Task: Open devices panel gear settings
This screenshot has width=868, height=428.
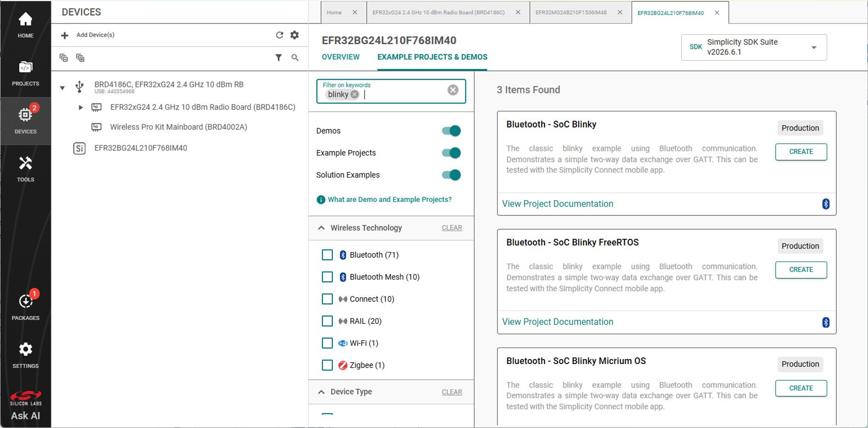Action: click(x=295, y=35)
